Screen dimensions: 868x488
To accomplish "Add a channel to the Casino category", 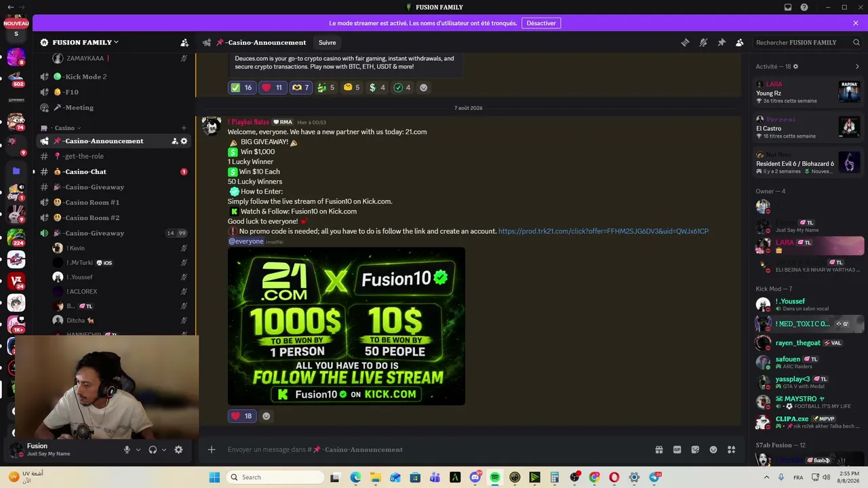I will click(184, 128).
